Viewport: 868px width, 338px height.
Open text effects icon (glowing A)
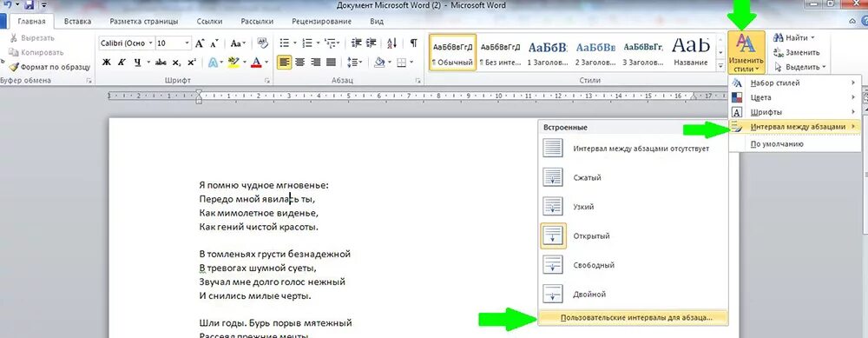pyautogui.click(x=214, y=63)
